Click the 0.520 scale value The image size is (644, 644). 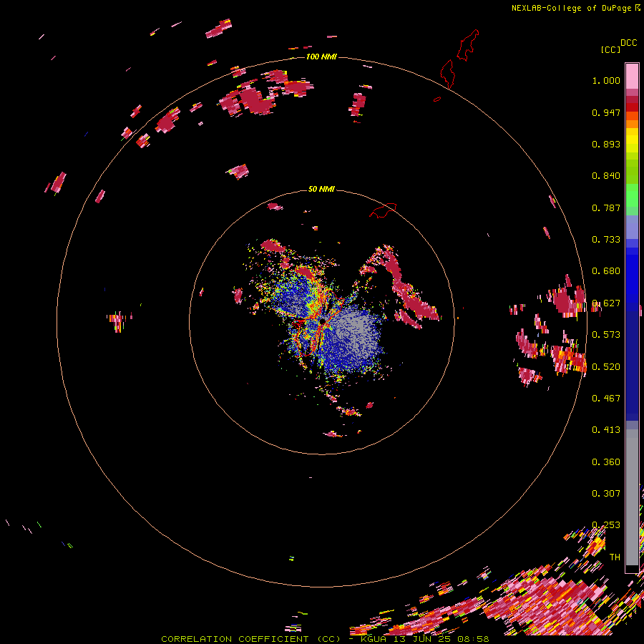pos(606,367)
